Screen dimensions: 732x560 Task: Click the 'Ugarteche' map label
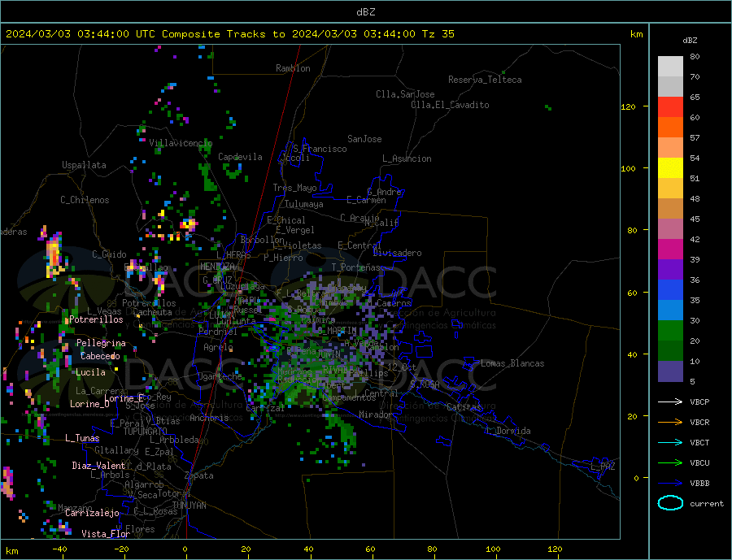click(x=220, y=376)
